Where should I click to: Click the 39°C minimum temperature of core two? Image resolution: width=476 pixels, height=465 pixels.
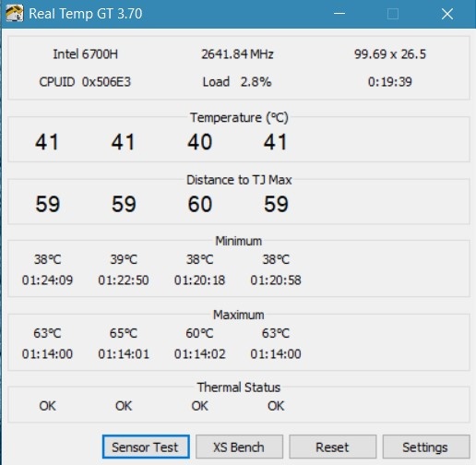pos(124,259)
